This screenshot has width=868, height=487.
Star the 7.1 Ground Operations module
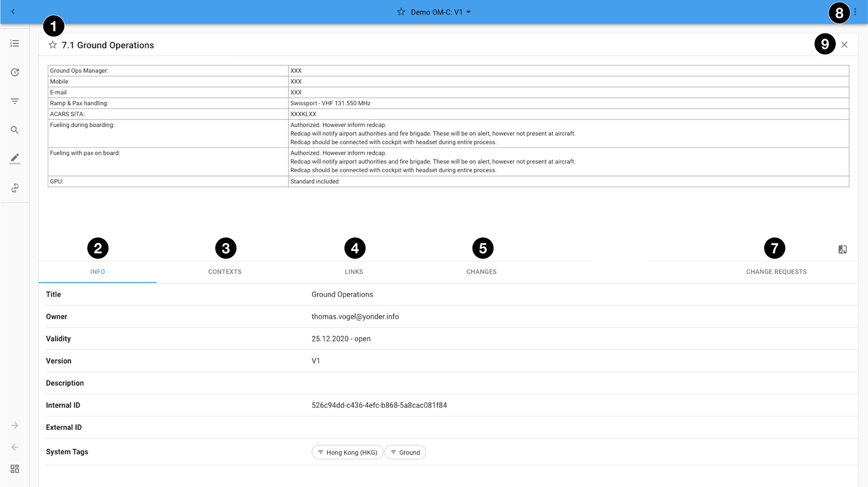[53, 45]
